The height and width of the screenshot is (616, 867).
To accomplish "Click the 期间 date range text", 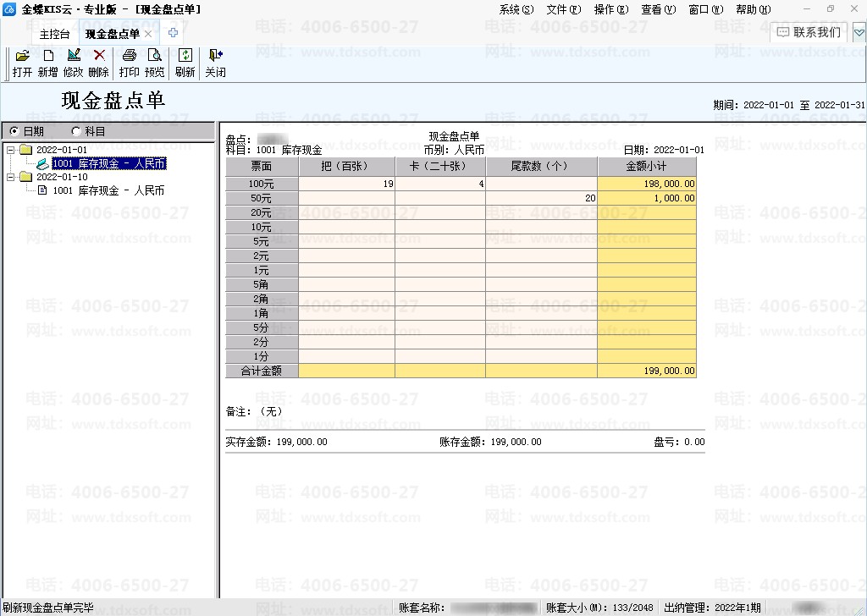I will [789, 105].
